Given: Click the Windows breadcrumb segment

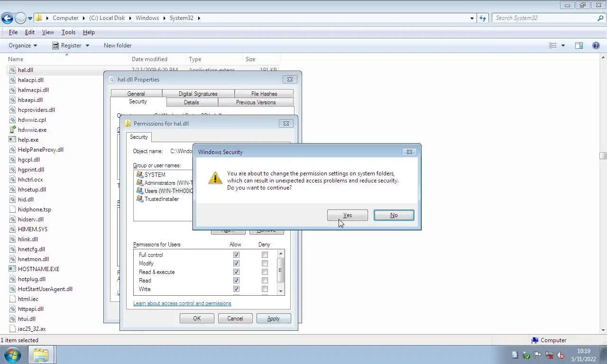Looking at the screenshot, I should (x=147, y=18).
